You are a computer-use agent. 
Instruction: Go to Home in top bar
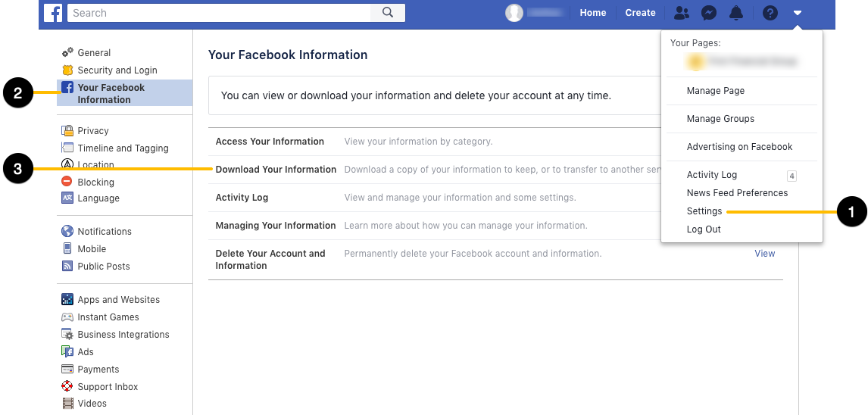click(593, 13)
